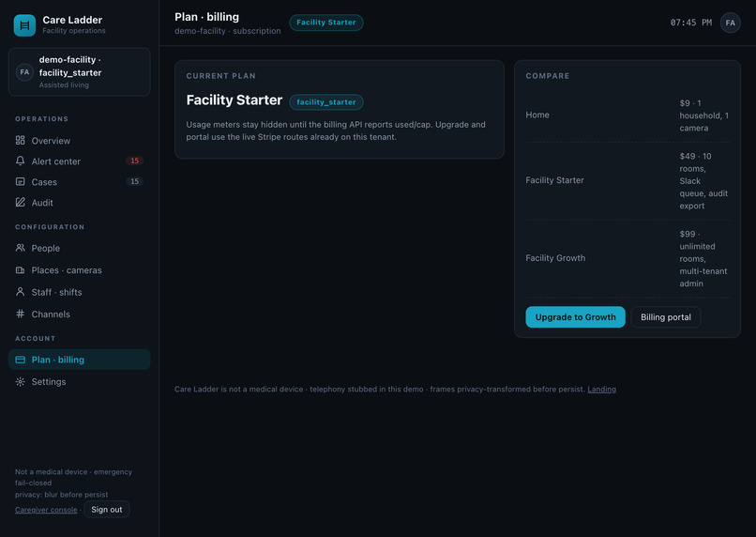
Task: Click the People group icon
Action: 21,248
